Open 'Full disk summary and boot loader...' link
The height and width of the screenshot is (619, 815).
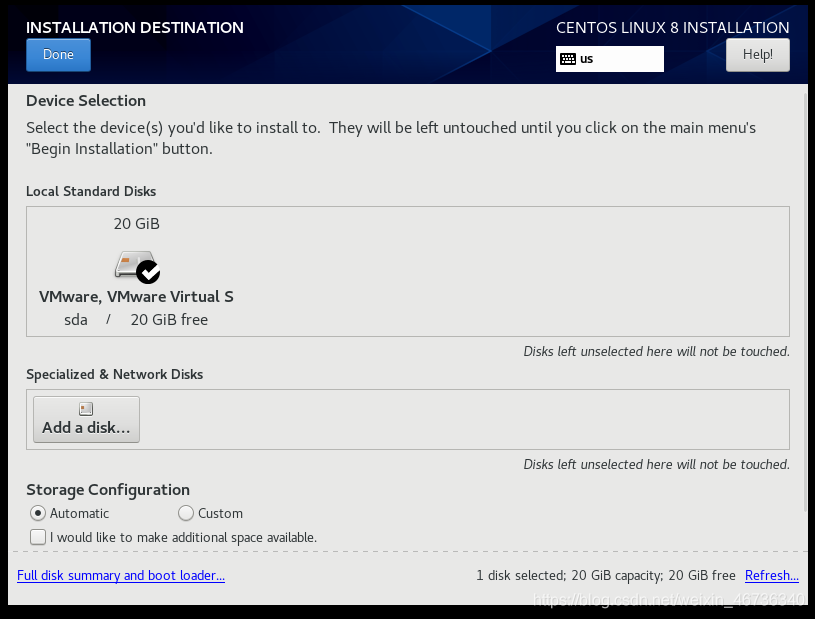pos(121,575)
